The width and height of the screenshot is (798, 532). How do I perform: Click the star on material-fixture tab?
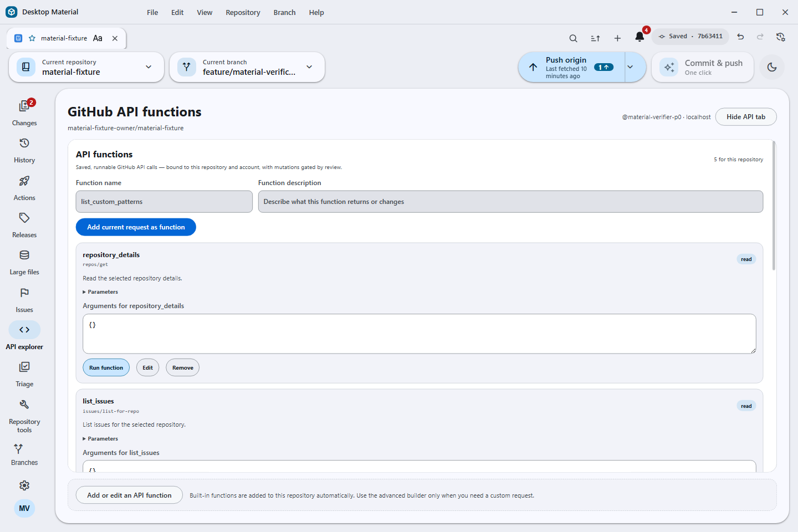pos(32,38)
